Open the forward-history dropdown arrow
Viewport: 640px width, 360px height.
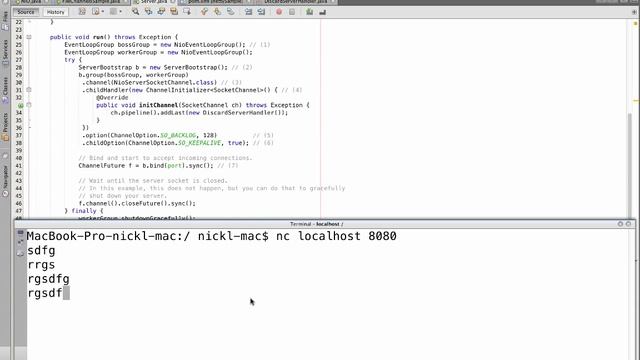point(120,12)
